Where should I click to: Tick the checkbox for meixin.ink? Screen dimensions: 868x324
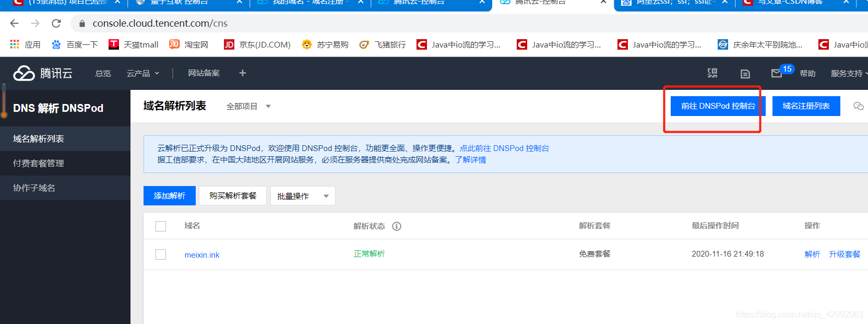pos(161,254)
